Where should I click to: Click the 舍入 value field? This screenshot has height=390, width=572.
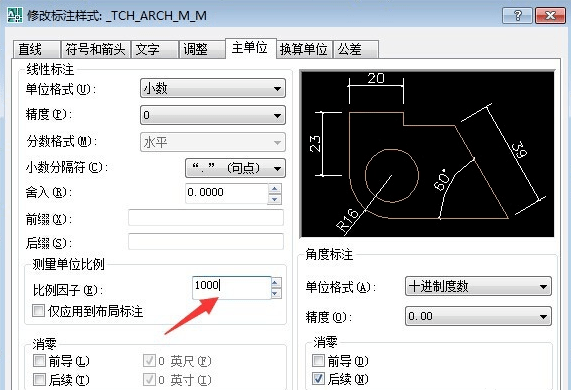[227, 193]
